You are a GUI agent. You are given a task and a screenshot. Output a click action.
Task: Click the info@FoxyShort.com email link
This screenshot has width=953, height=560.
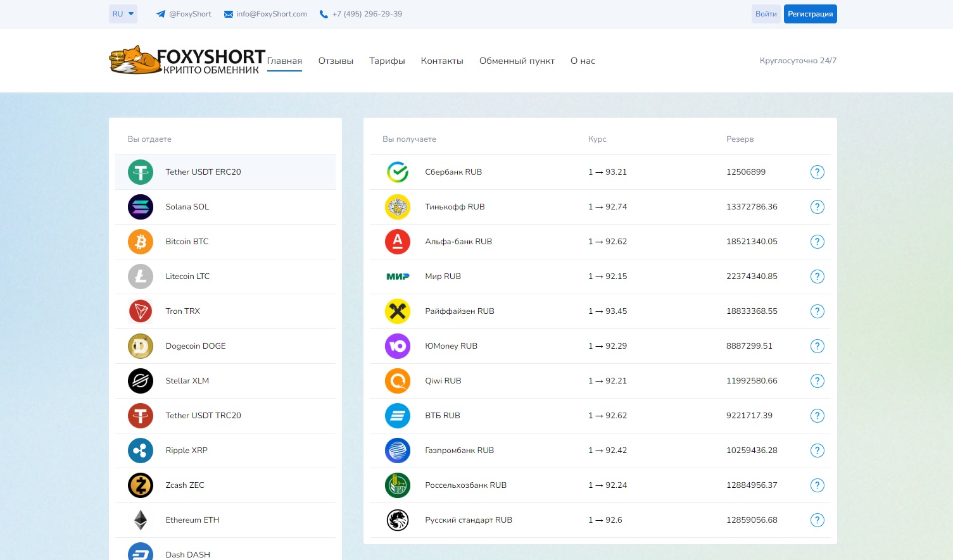(272, 14)
